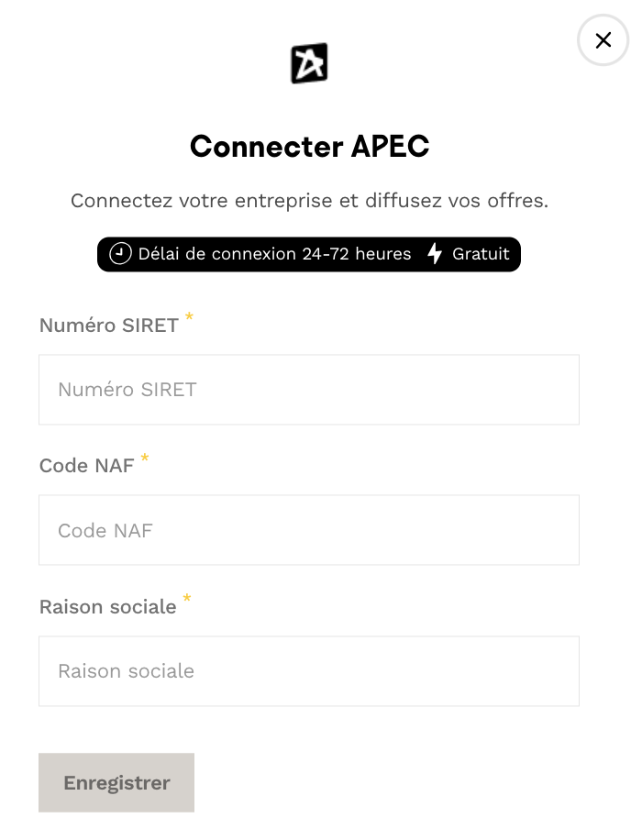Close the Connecter APEC dialog
The height and width of the screenshot is (840, 631).
click(x=603, y=40)
